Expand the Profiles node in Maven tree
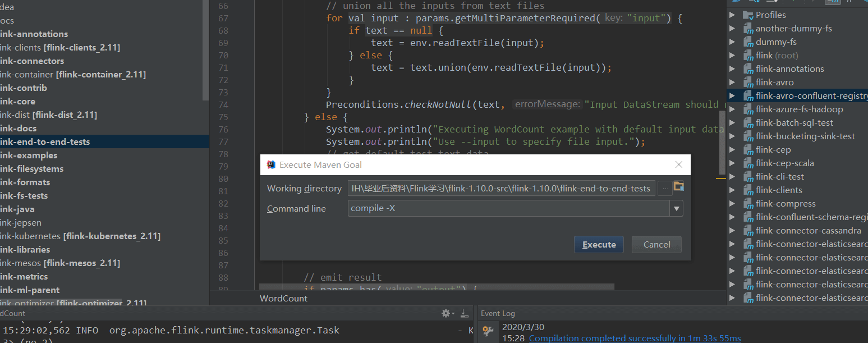Screen dimensions: 868x343 click(732, 15)
